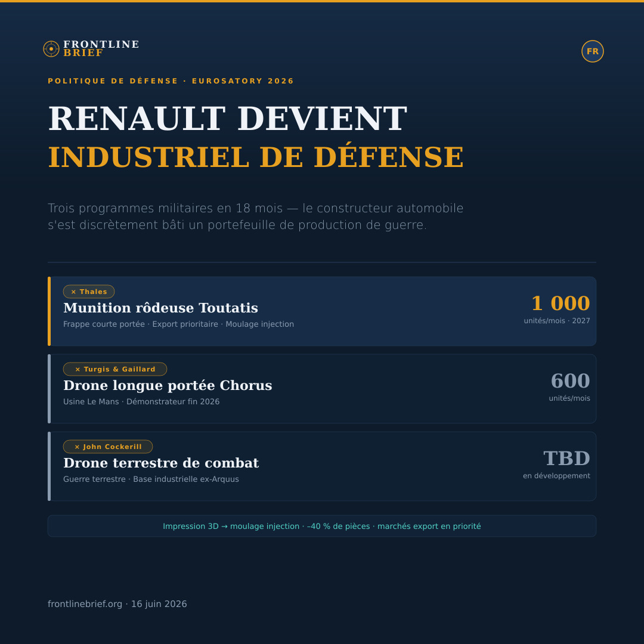Screen dimensions: 644x644
Task: Select the Turgis & Gaillard partner tag
Action: 115,369
